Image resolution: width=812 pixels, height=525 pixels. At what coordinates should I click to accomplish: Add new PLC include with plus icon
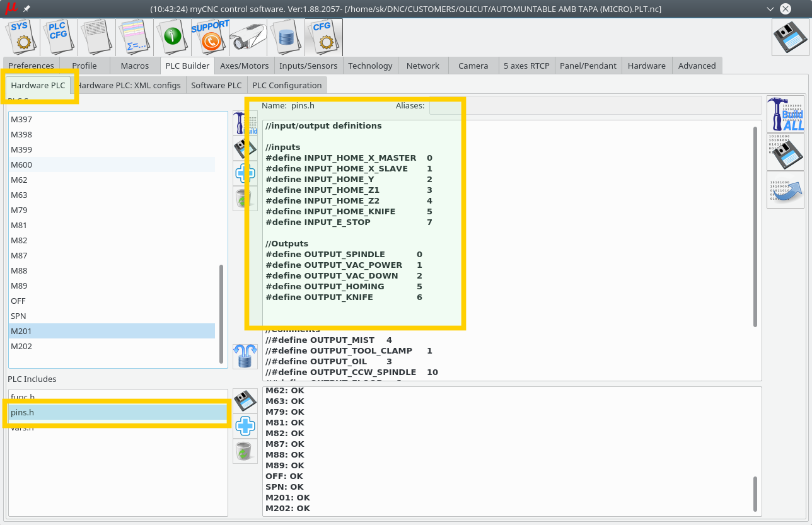(245, 426)
